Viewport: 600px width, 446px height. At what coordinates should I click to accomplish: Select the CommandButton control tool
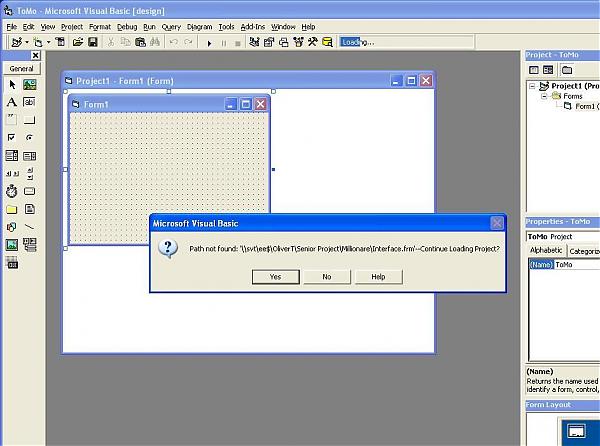tap(29, 120)
